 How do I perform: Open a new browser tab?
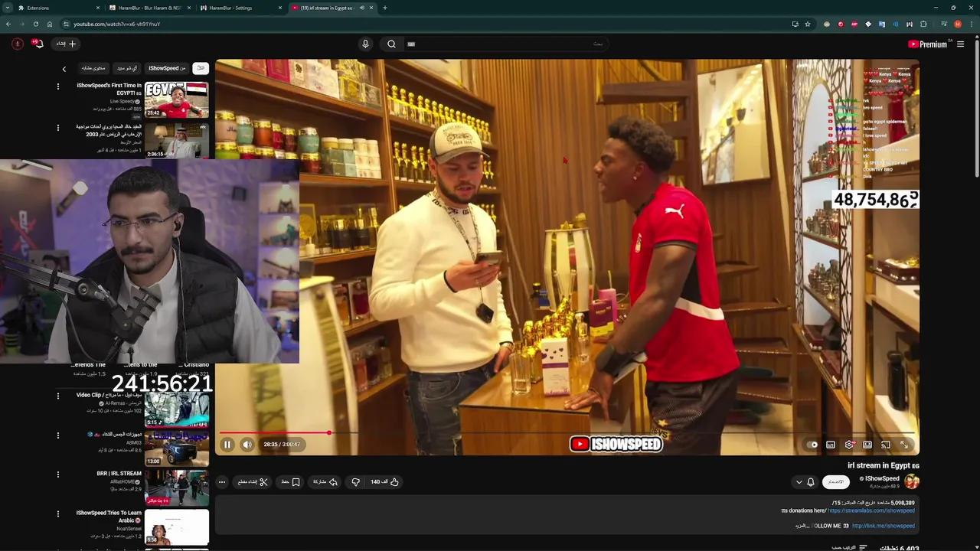384,8
